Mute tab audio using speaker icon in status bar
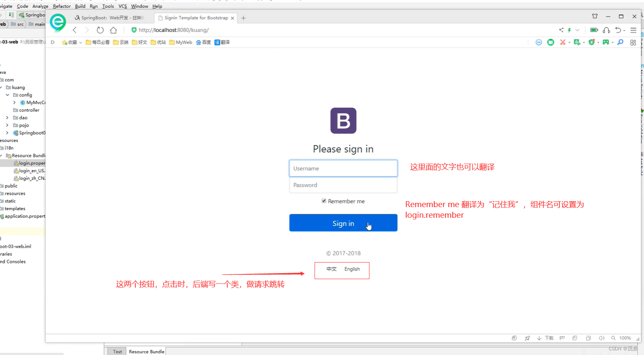The image size is (644, 355). [x=601, y=338]
